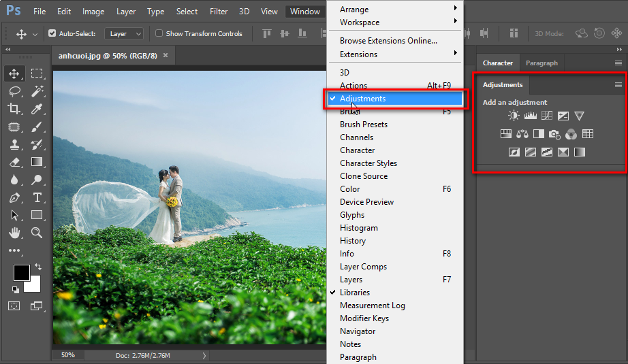
Task: Select the Lasso tool
Action: (x=14, y=91)
